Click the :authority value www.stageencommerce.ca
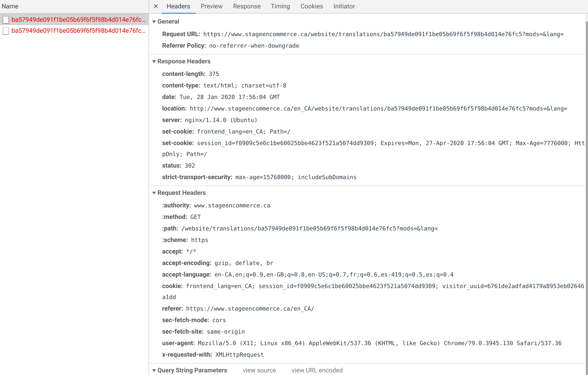The image size is (588, 375). (232, 206)
